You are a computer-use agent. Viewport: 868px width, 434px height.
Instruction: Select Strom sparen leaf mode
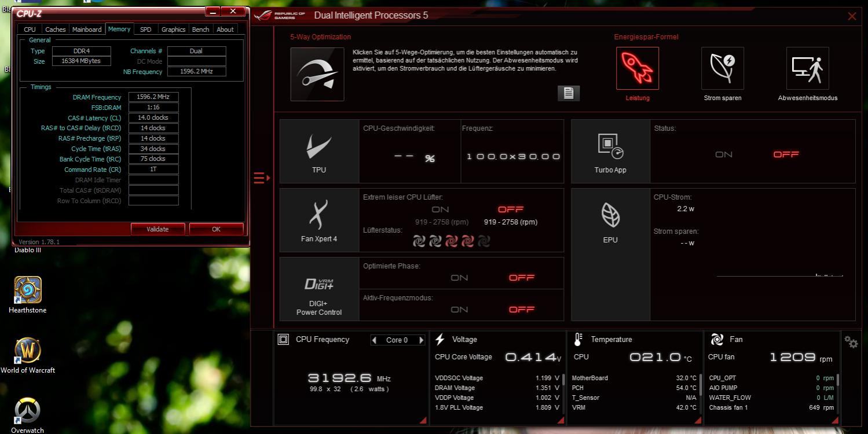tap(723, 68)
